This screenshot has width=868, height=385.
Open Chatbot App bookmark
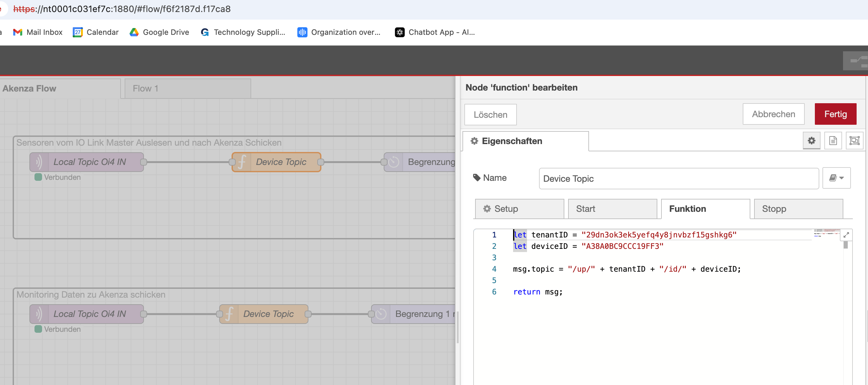pyautogui.click(x=435, y=32)
